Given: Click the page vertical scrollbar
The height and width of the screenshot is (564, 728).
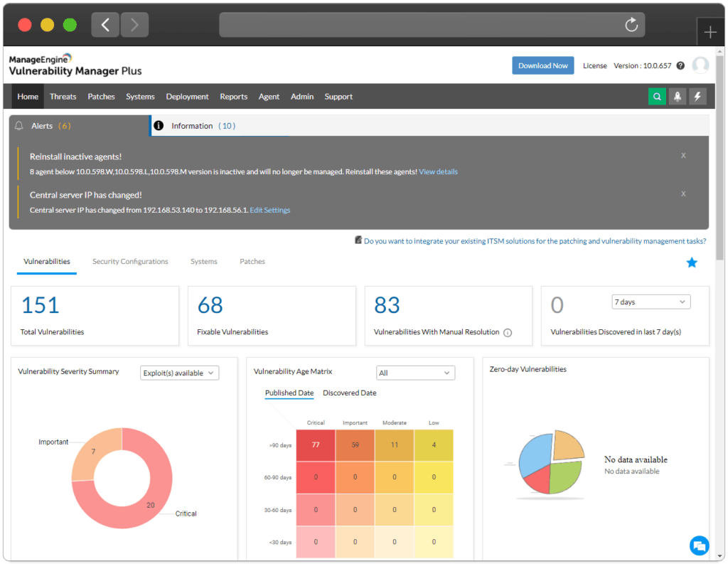Looking at the screenshot, I should pos(720,158).
